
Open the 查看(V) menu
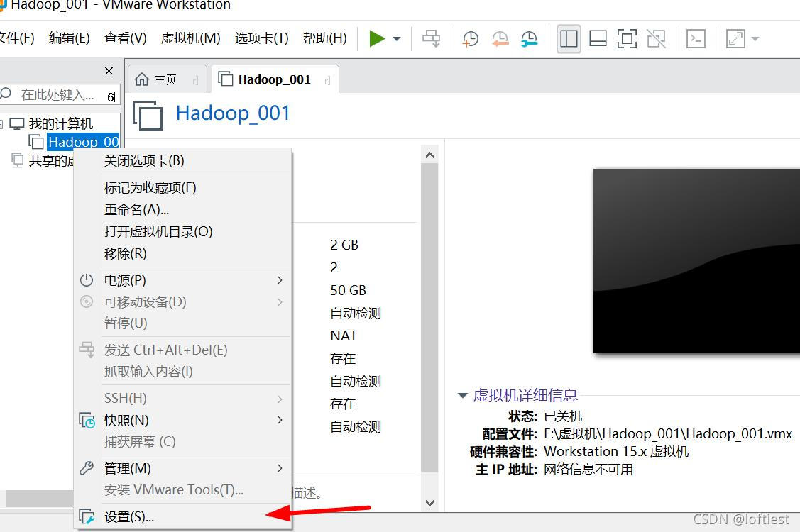pyautogui.click(x=125, y=38)
